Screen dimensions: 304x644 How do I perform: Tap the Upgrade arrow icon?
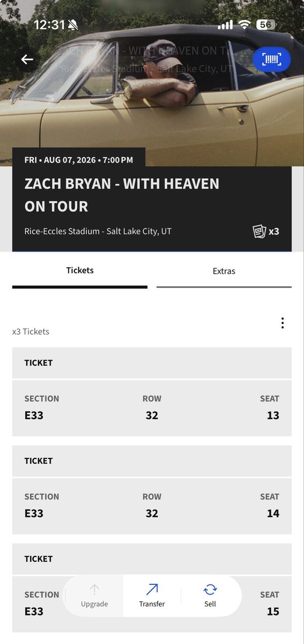pos(94,589)
